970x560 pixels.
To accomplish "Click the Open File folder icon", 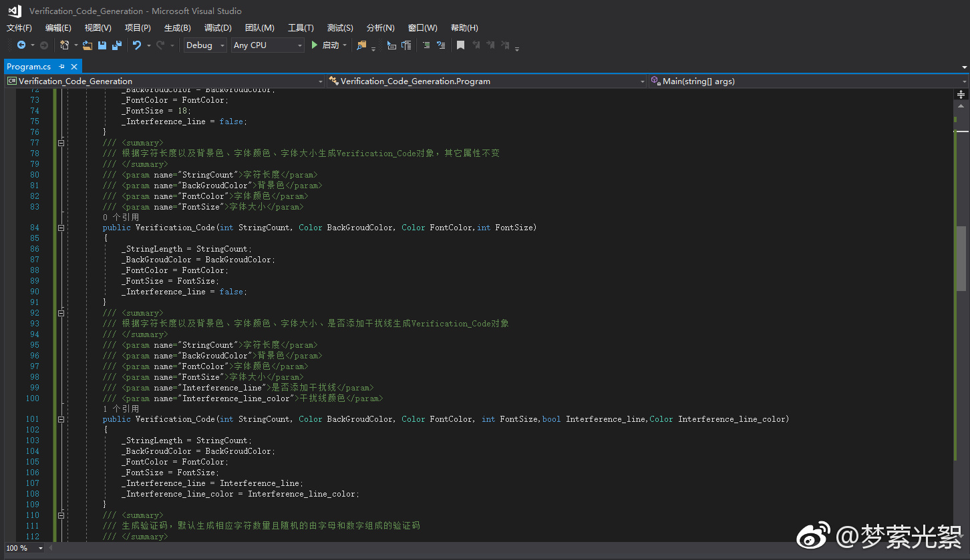I will [x=87, y=45].
